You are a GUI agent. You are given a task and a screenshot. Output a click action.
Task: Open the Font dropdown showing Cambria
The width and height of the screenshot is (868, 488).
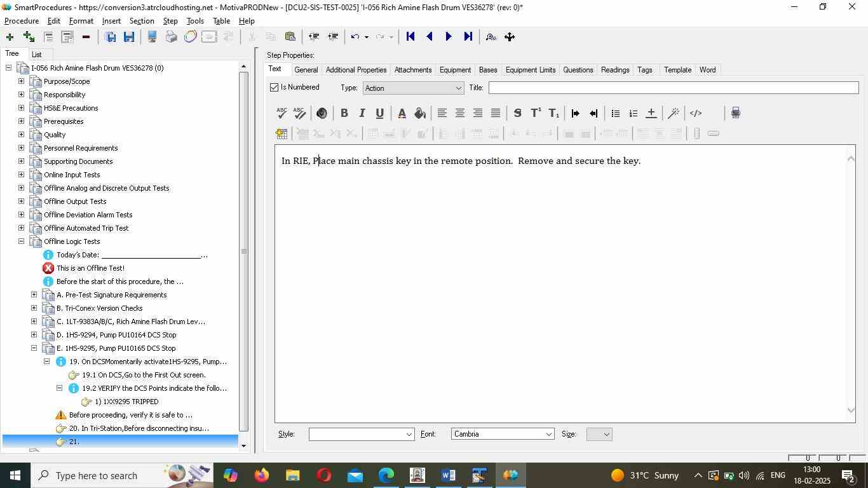click(502, 434)
